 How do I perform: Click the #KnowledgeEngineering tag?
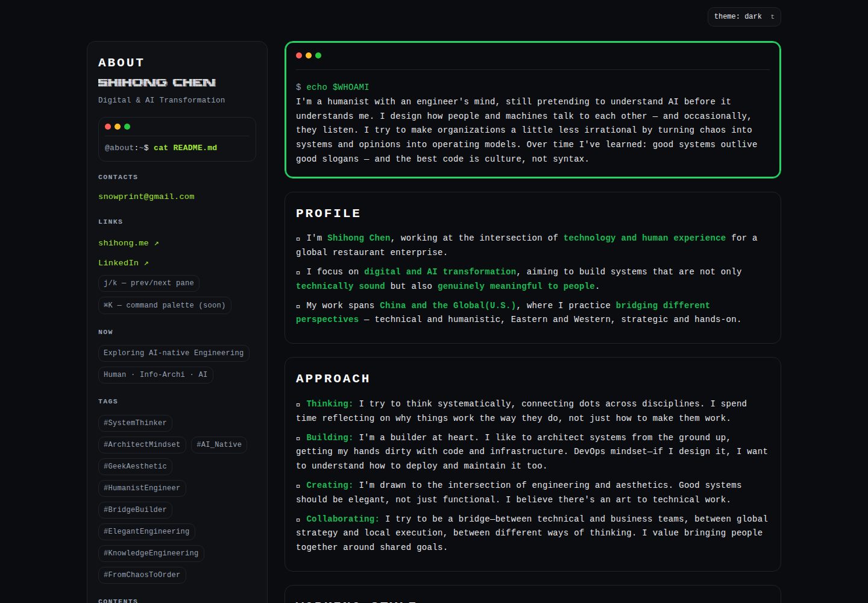pos(151,553)
